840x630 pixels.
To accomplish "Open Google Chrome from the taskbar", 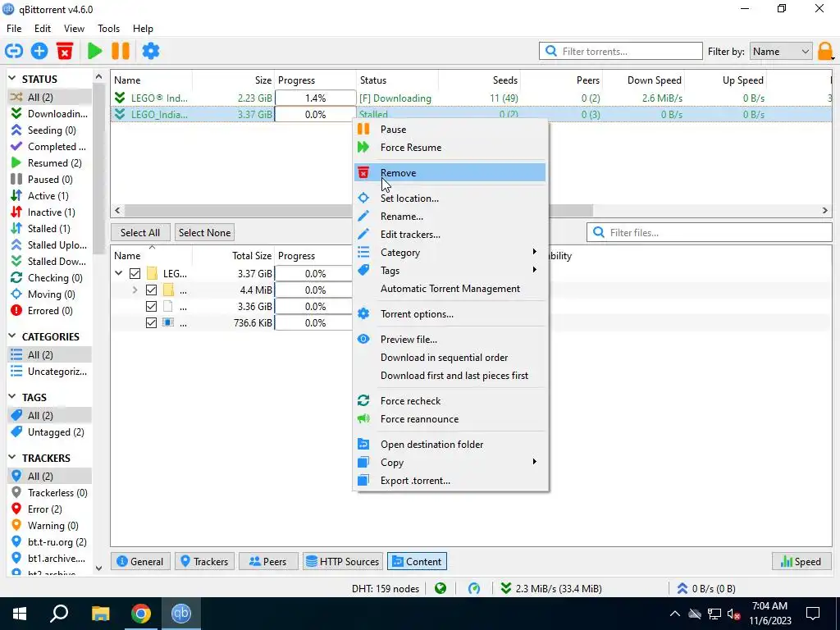I will (141, 614).
